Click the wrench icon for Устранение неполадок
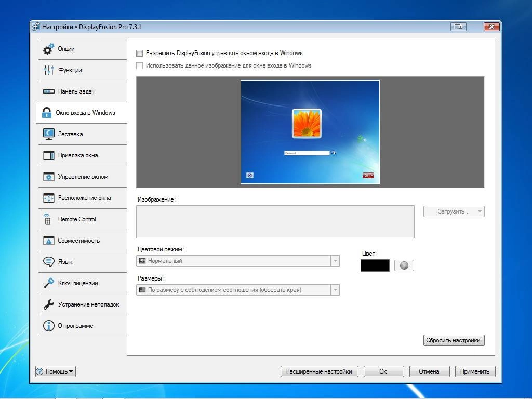The image size is (532, 399). pos(48,304)
